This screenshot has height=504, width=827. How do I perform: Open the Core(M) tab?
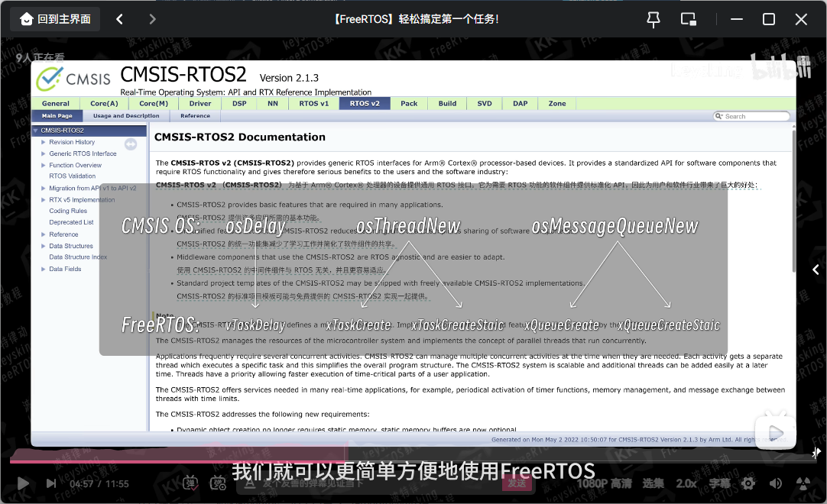tap(154, 103)
